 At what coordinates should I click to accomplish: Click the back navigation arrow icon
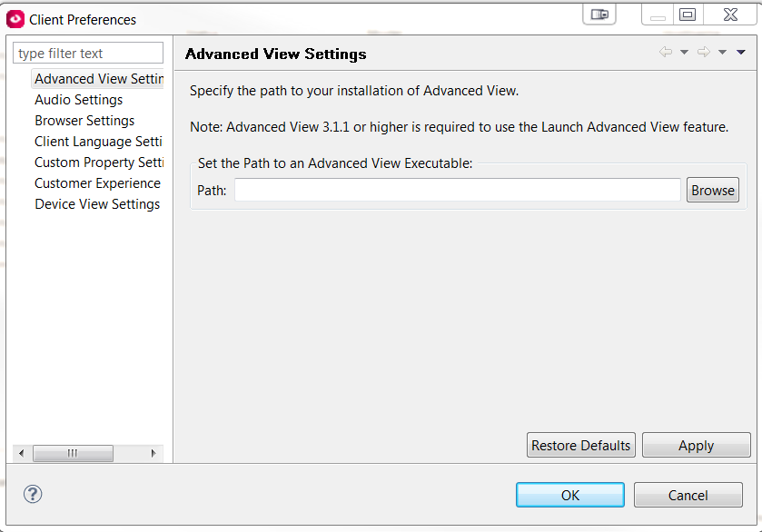click(666, 52)
